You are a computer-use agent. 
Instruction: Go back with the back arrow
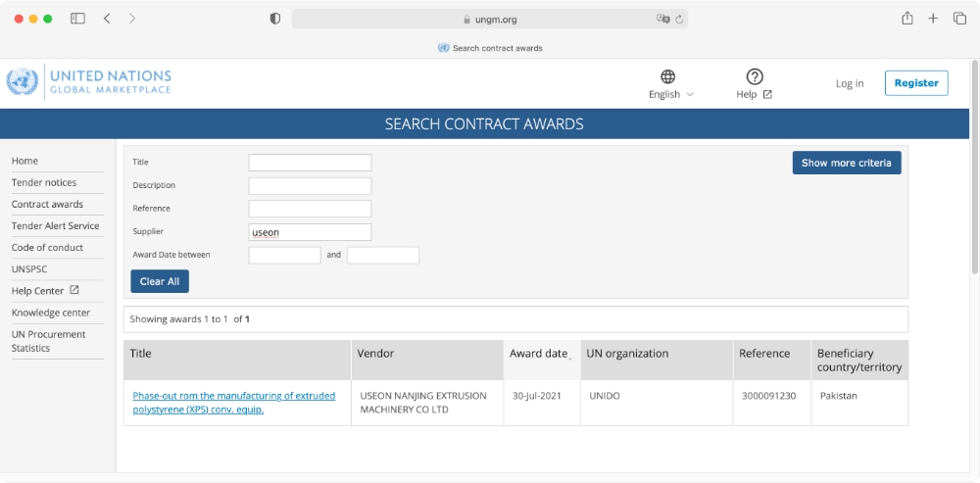107,19
